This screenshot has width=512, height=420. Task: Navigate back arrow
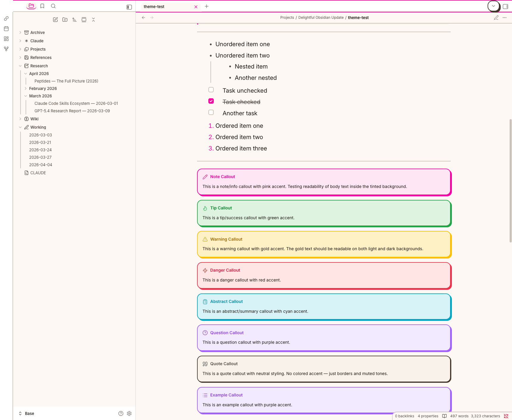click(143, 18)
